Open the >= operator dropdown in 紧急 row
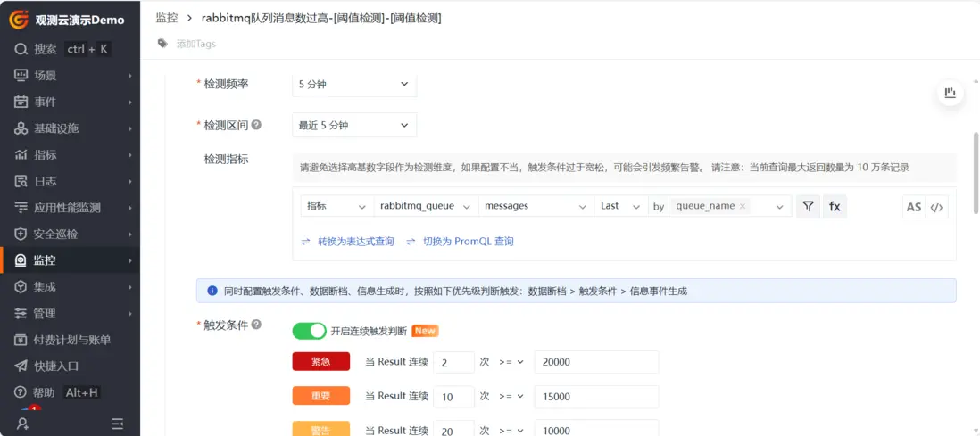980x436 pixels. 511,362
